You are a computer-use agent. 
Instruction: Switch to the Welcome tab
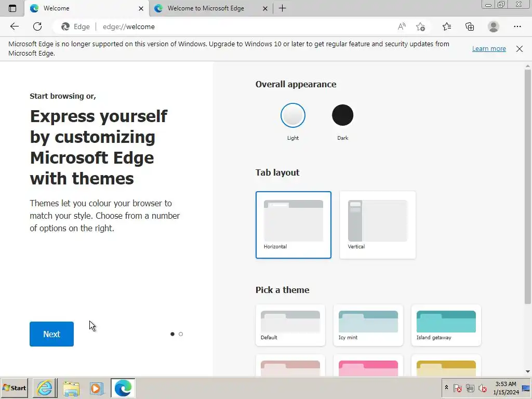(x=87, y=8)
